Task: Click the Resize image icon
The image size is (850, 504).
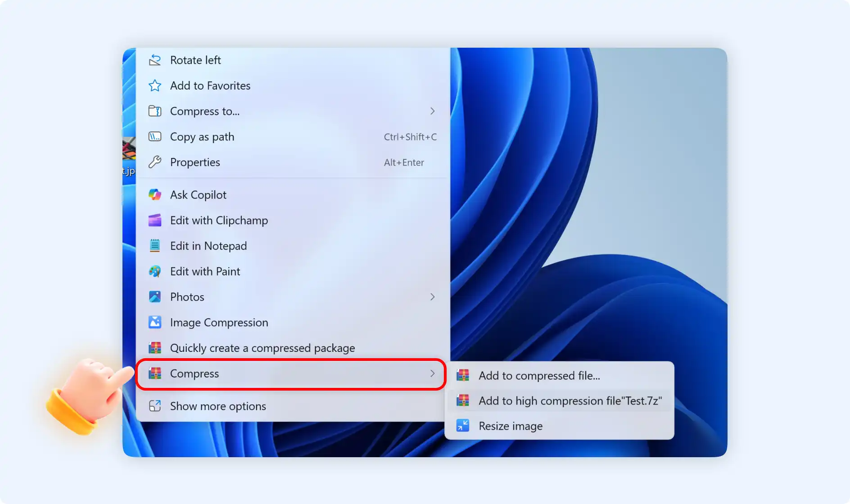Action: point(463,426)
